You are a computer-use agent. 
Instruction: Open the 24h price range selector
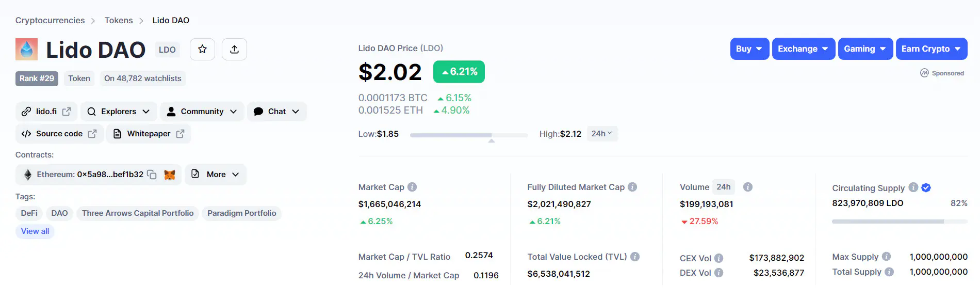pos(602,134)
